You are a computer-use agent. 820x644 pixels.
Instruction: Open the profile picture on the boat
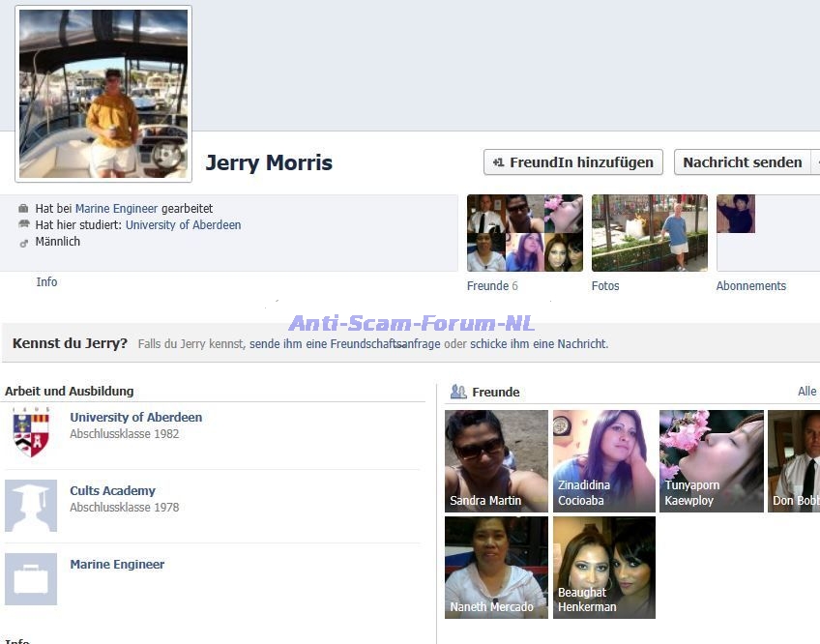click(103, 94)
